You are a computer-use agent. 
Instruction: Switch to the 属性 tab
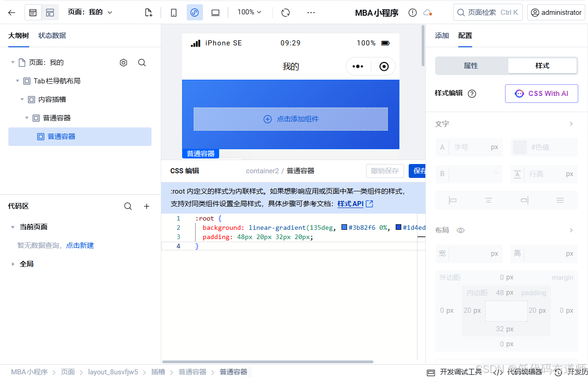click(x=470, y=65)
